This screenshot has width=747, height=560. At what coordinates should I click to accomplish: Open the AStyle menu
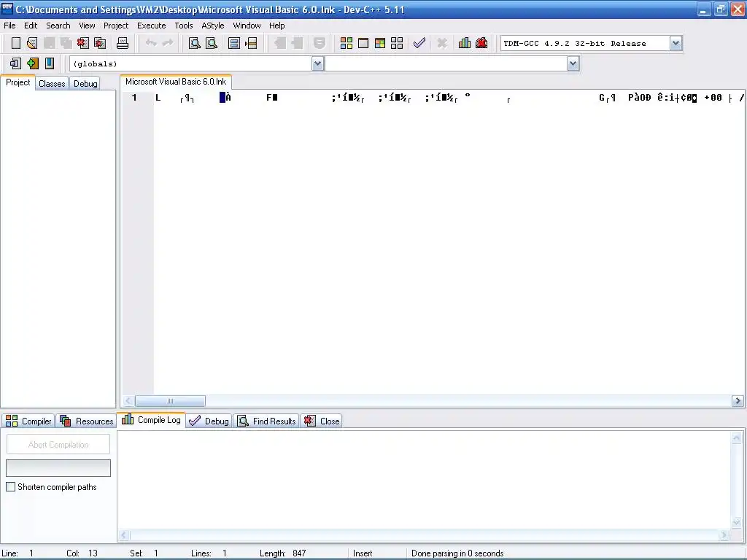[x=212, y=26]
